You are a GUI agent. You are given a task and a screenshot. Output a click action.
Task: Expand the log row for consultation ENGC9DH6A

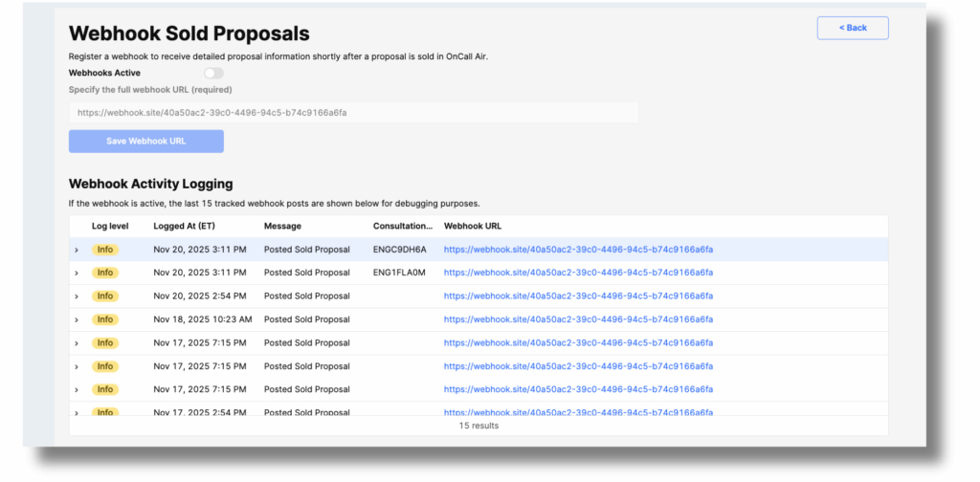pos(77,250)
